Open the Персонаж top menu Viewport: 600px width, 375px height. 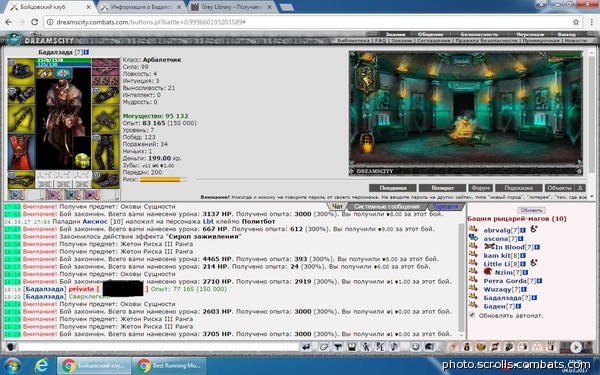(x=530, y=34)
